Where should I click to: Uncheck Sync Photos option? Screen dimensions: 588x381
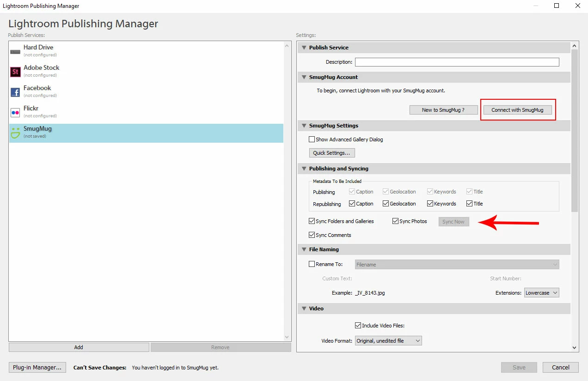coord(395,221)
